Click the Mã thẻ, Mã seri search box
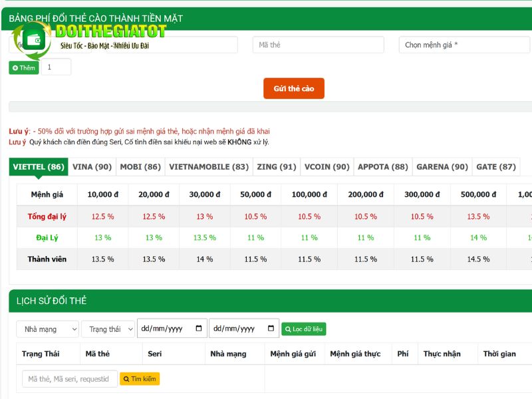Screen dimensions: 532x399 pos(70,379)
